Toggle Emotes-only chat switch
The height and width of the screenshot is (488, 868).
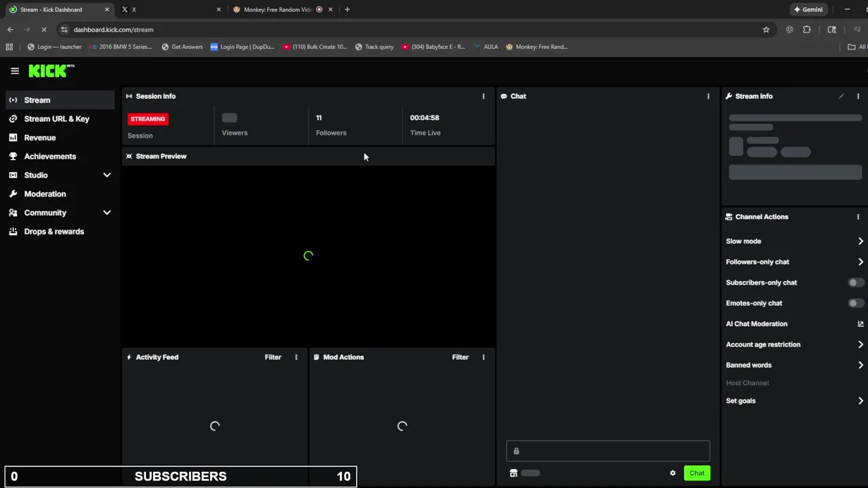pyautogui.click(x=856, y=303)
